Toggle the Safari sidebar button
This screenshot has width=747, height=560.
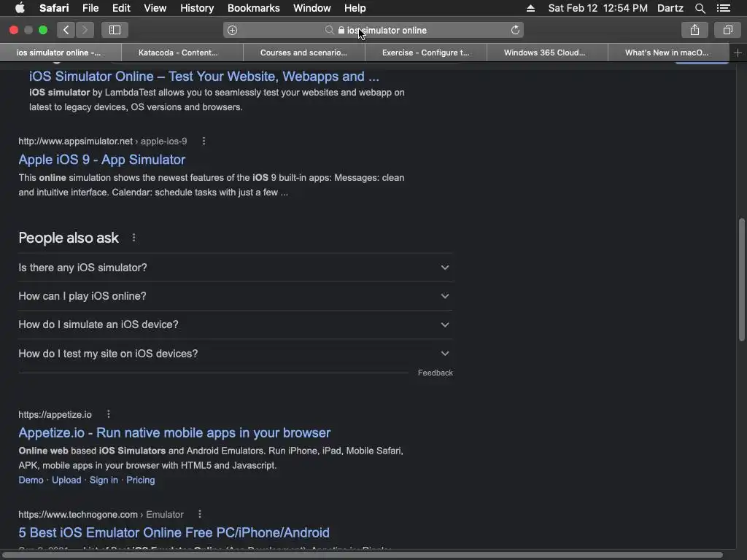(115, 30)
